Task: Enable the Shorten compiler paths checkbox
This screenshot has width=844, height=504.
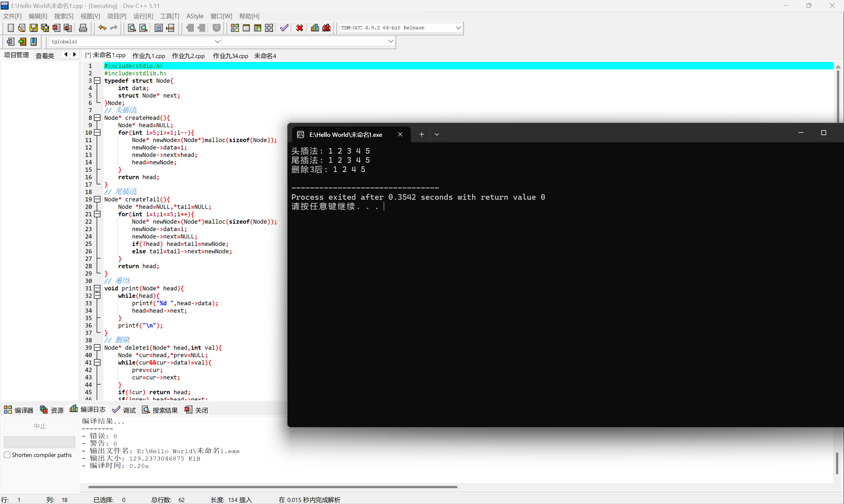Action: [7, 455]
